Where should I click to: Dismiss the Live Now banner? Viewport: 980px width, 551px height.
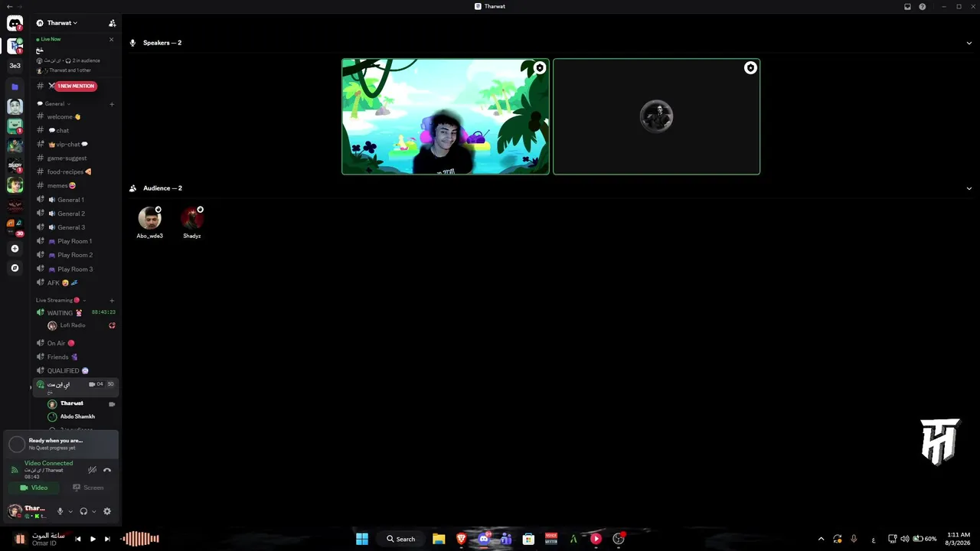pos(112,39)
